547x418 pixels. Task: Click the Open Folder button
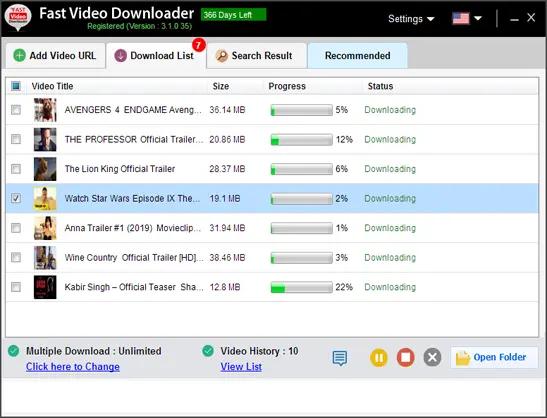point(494,357)
